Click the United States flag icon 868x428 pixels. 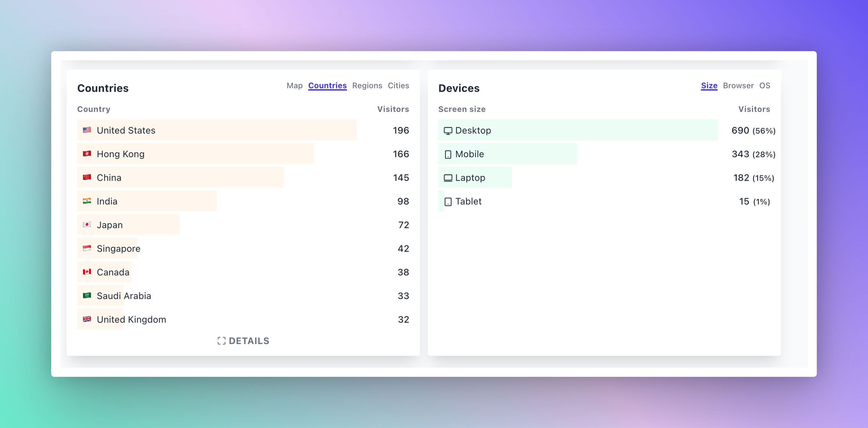(87, 130)
